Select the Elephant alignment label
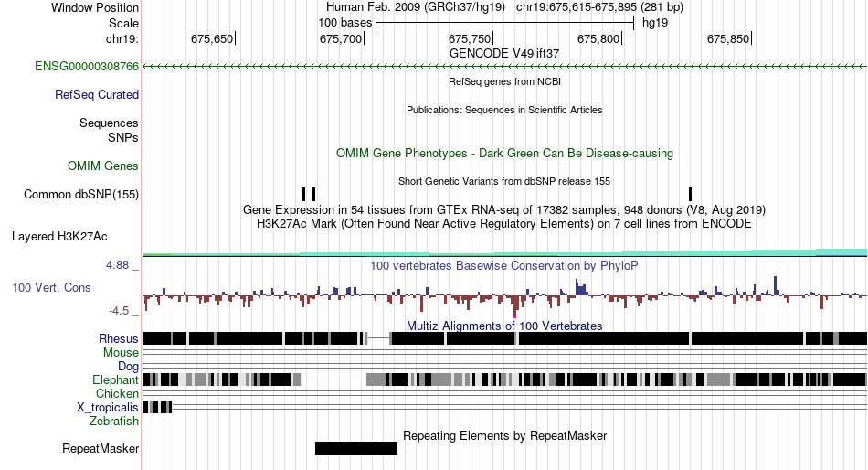 point(116,379)
